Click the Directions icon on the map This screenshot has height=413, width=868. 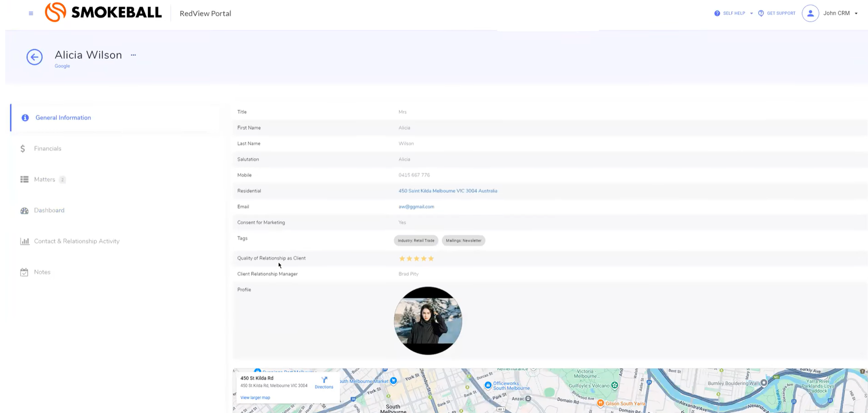[x=324, y=381]
